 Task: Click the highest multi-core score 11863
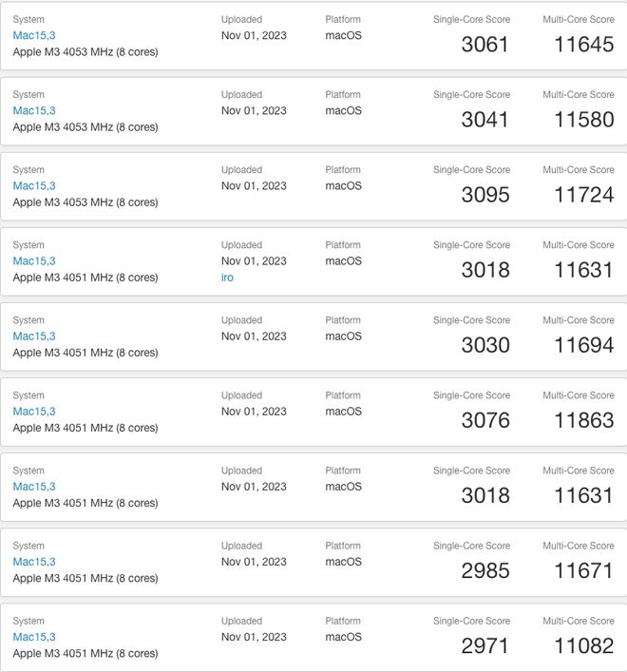tap(583, 421)
